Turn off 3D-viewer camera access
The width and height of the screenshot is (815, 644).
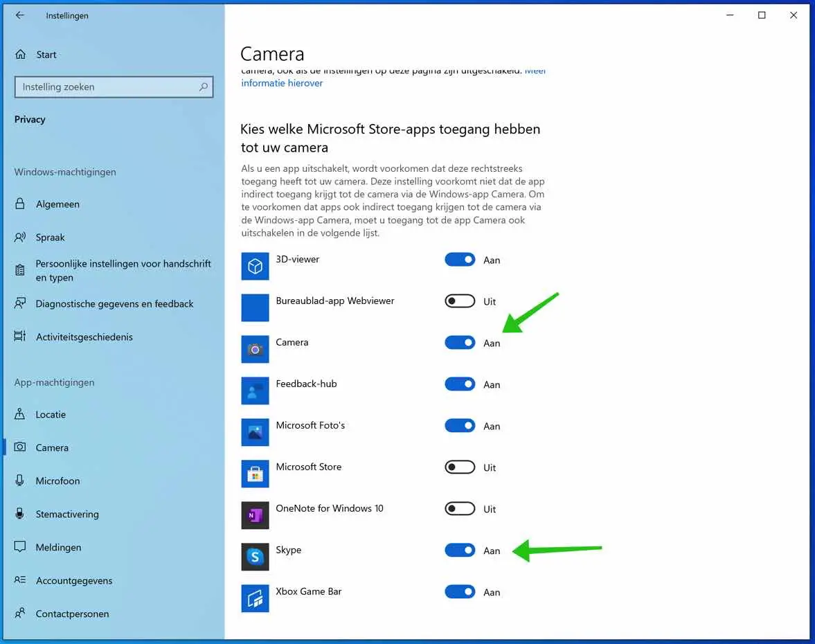point(460,260)
